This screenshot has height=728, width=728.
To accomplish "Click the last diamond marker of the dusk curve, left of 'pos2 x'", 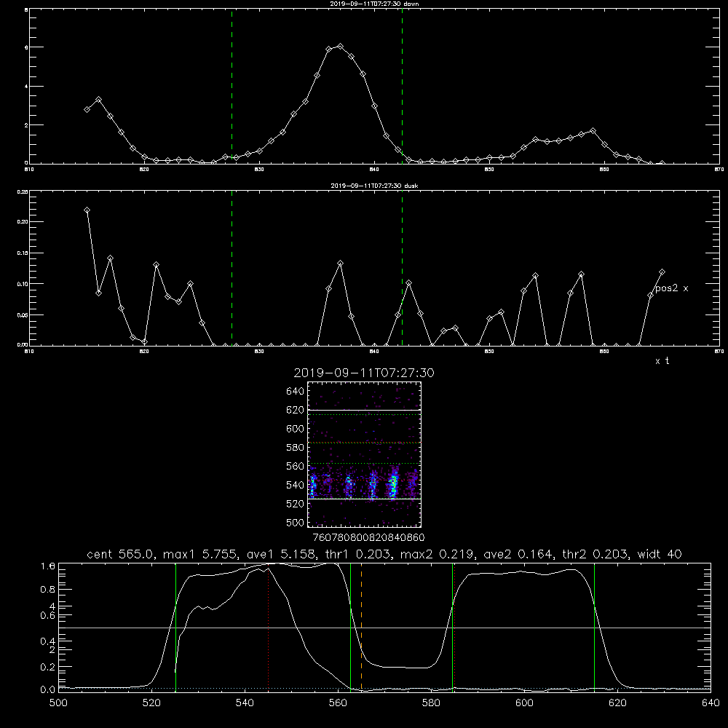I will pos(662,272).
